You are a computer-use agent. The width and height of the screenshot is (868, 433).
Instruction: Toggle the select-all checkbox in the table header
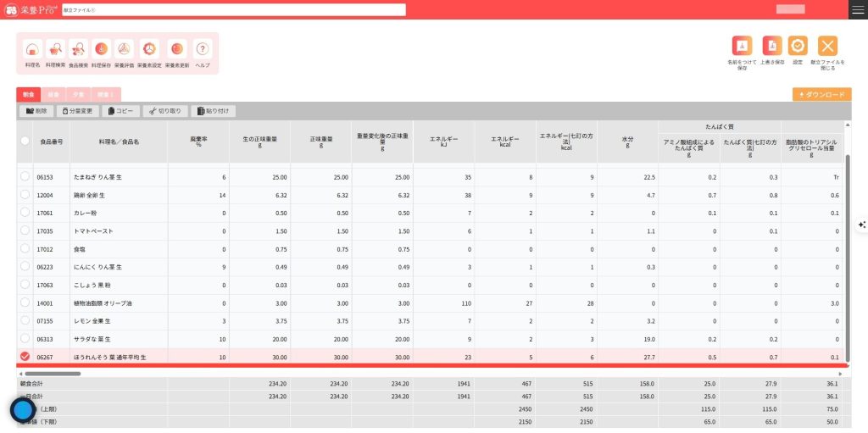tap(25, 142)
